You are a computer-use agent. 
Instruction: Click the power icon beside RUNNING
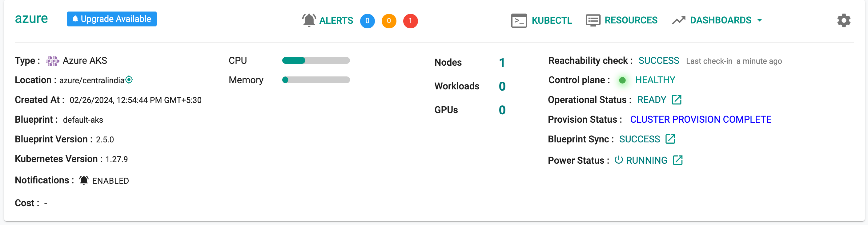pyautogui.click(x=618, y=160)
